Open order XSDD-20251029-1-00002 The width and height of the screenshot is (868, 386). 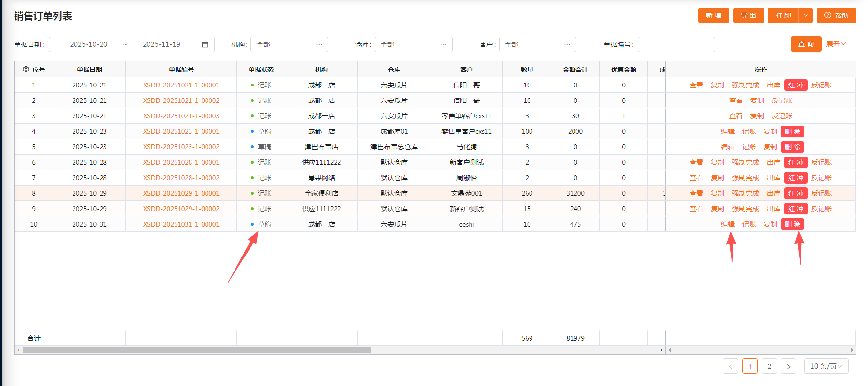coord(181,209)
